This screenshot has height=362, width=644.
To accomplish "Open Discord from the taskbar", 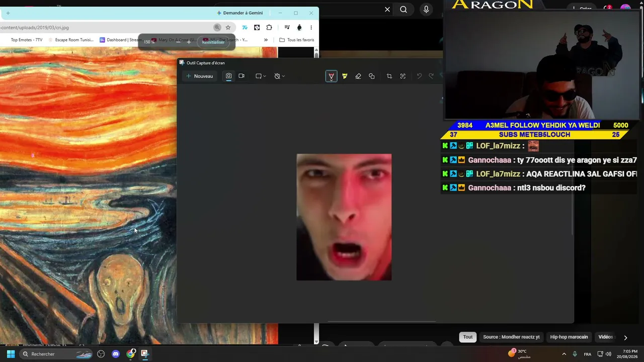I will point(116,354).
